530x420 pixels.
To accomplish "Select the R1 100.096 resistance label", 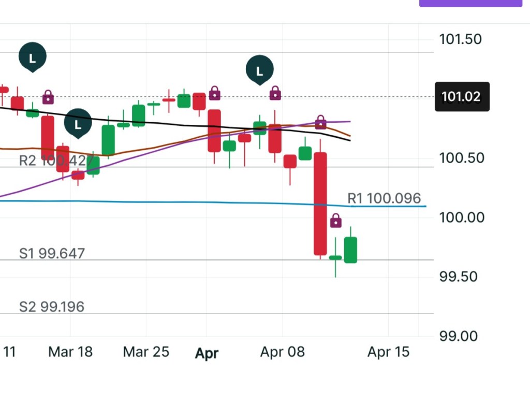I will [384, 198].
